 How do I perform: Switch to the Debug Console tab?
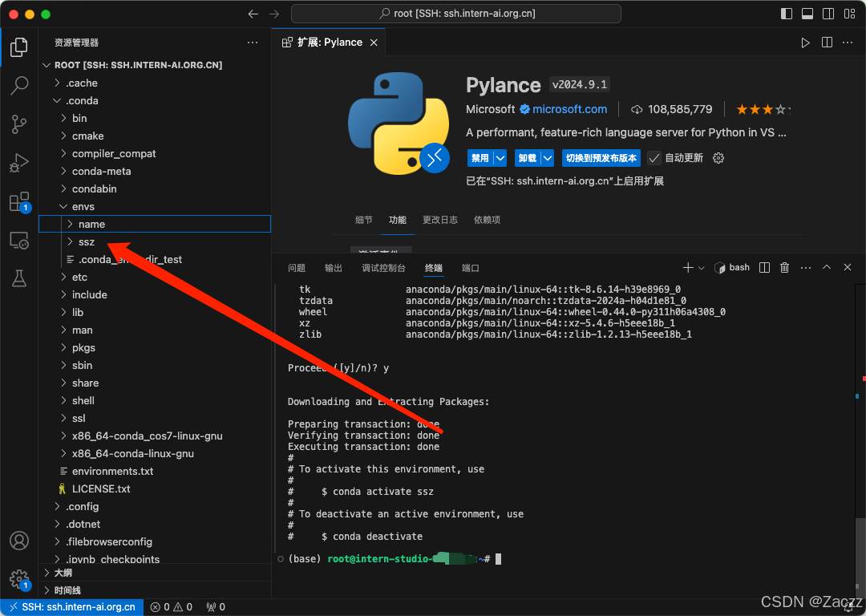(x=384, y=268)
